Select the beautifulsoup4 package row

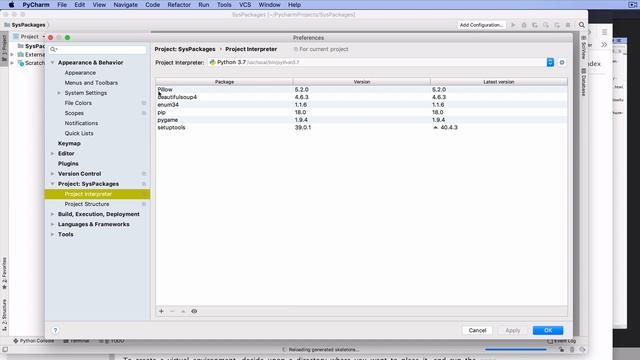361,97
